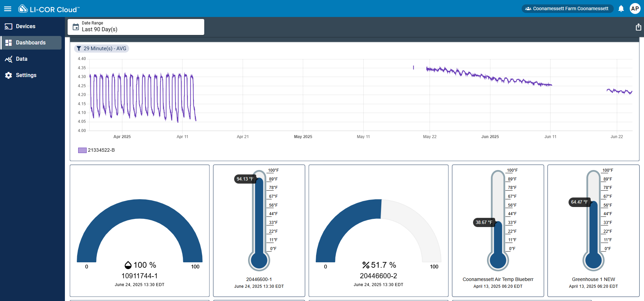The width and height of the screenshot is (644, 301).
Task: Click the water drop icon on gauge
Action: [128, 265]
